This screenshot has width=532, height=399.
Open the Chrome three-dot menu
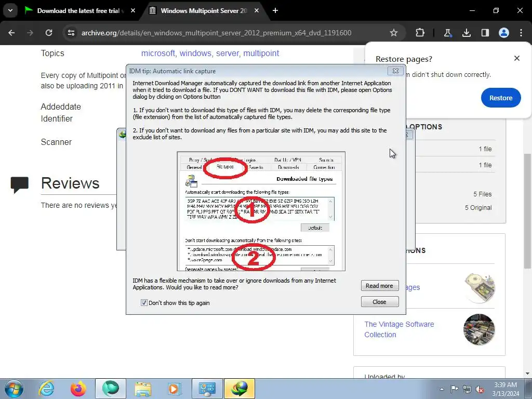coord(521,33)
